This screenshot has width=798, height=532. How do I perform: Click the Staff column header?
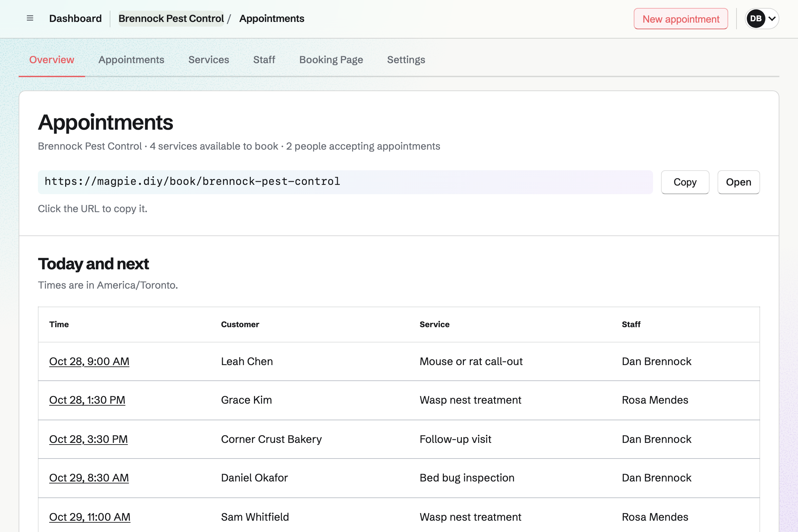pyautogui.click(x=631, y=325)
